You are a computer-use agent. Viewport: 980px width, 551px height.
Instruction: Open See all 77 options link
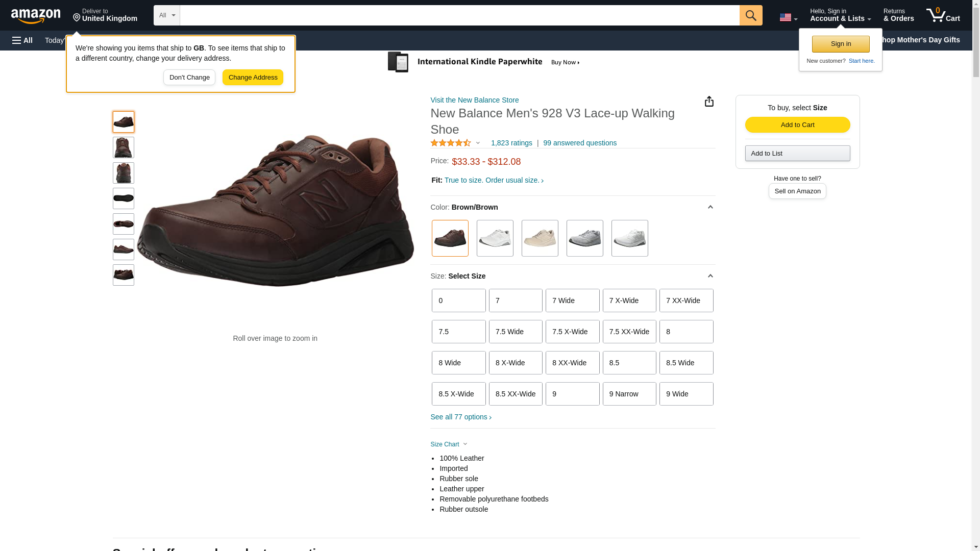point(460,417)
